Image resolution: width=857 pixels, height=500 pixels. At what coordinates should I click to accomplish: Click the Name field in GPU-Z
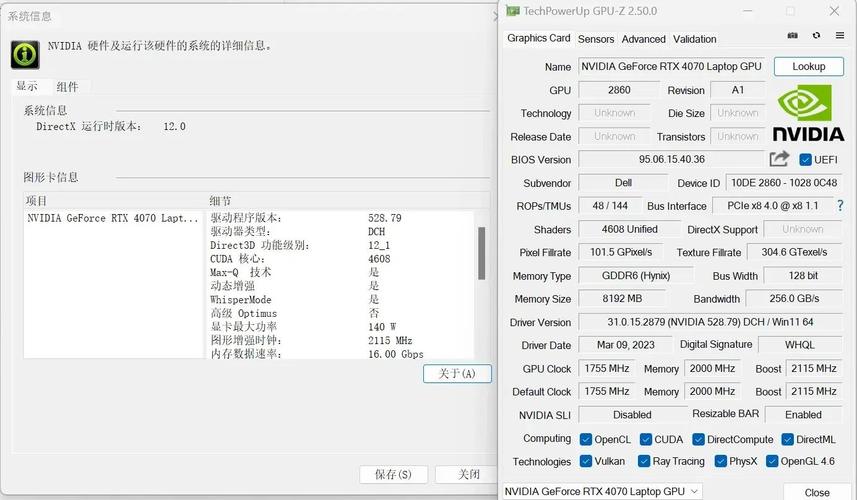[671, 67]
